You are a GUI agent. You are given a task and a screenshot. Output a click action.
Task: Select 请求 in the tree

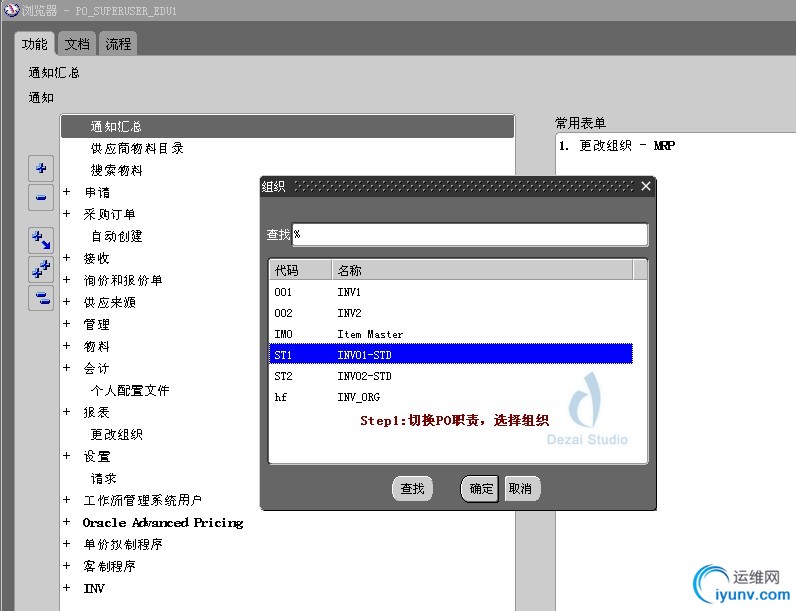tap(104, 479)
